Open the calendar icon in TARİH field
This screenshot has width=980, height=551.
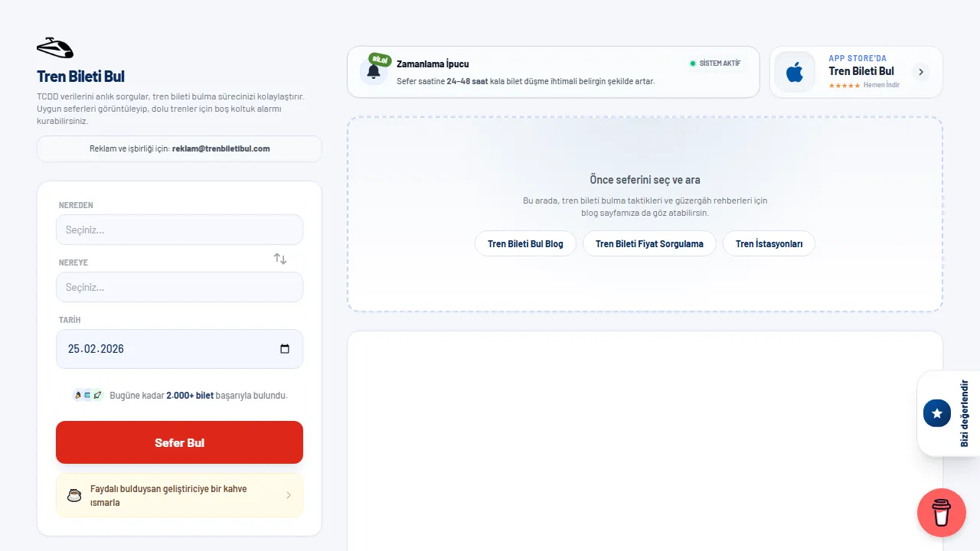pos(284,348)
